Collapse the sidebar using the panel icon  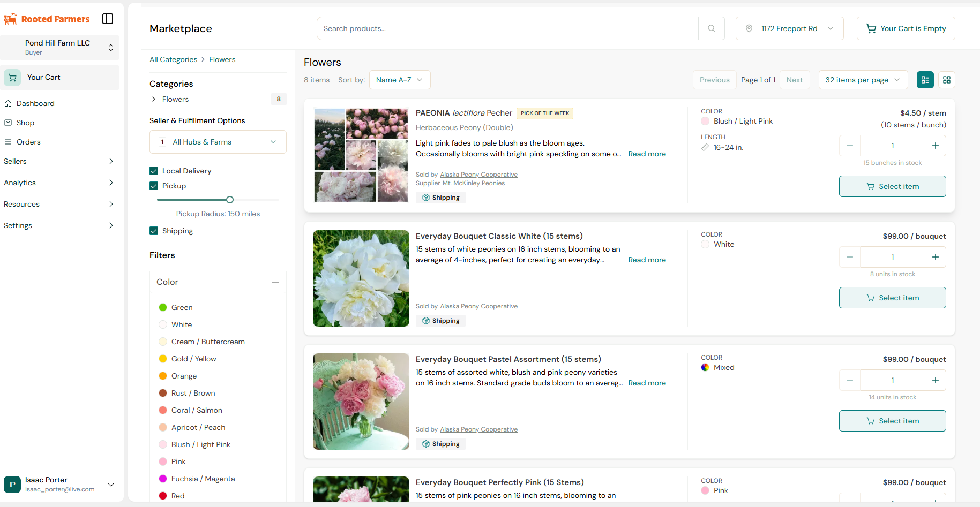[x=108, y=19]
